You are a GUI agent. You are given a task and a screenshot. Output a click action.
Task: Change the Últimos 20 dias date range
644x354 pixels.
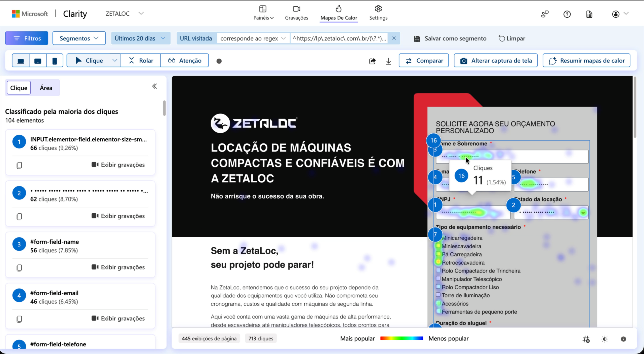point(140,38)
